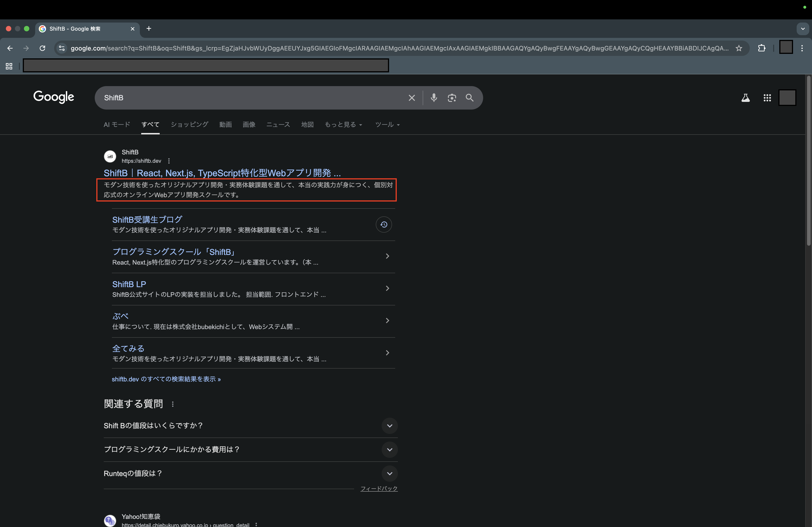This screenshot has height=527, width=812.
Task: Click into the Google search input field
Action: [x=252, y=98]
